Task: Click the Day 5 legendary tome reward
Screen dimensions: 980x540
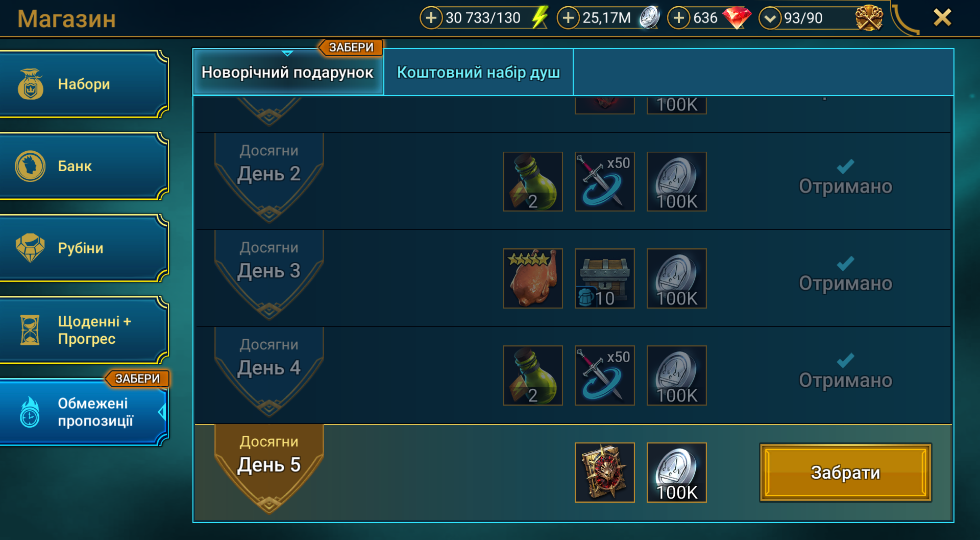Action: pyautogui.click(x=605, y=473)
